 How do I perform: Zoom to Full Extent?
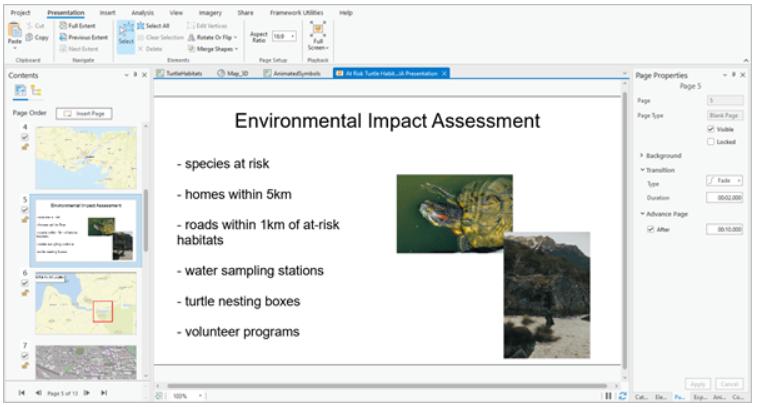pyautogui.click(x=77, y=26)
